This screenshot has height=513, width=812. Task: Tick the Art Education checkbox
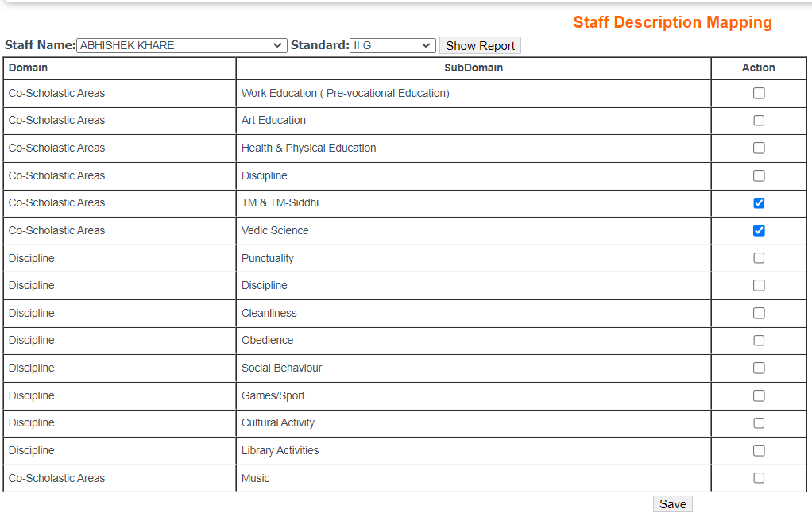click(x=759, y=121)
